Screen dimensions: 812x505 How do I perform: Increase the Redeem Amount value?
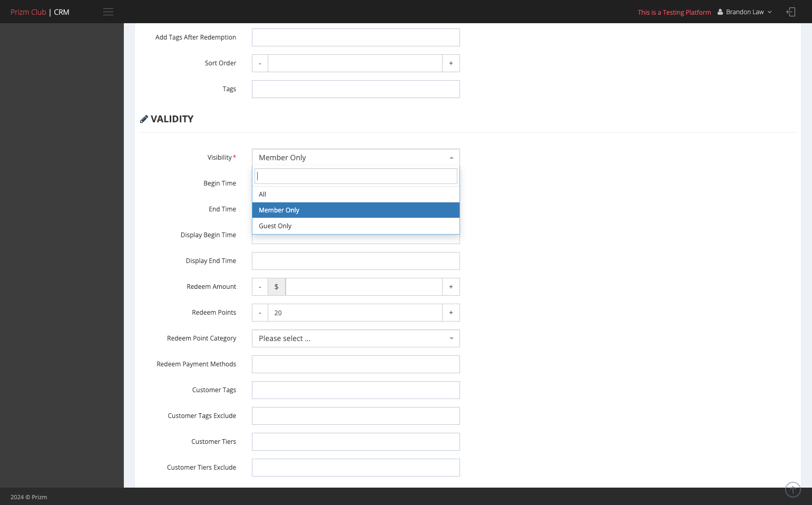click(451, 287)
